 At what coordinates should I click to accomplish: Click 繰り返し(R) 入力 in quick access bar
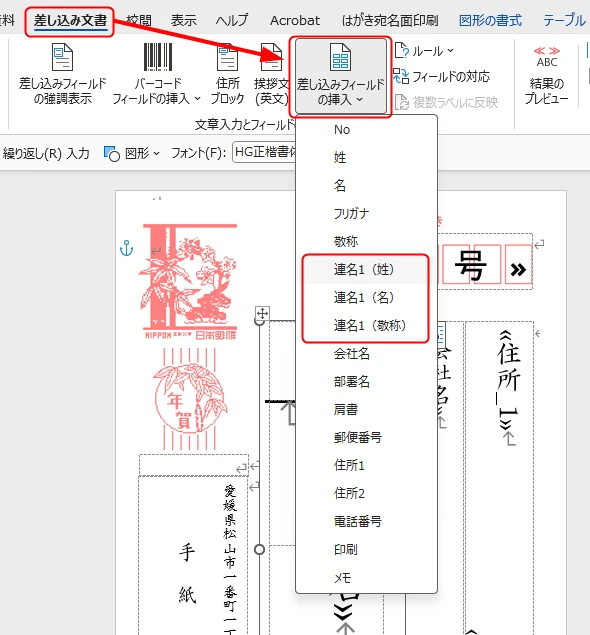point(46,153)
